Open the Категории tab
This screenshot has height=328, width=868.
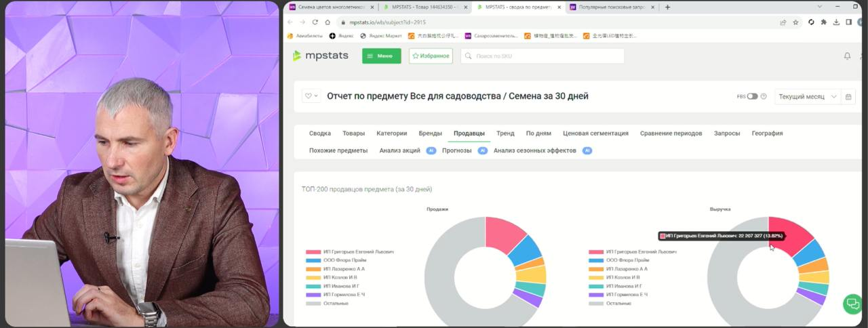(x=392, y=134)
